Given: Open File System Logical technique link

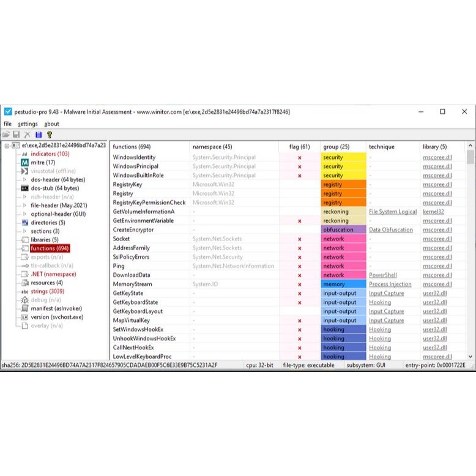Looking at the screenshot, I should click(393, 212).
